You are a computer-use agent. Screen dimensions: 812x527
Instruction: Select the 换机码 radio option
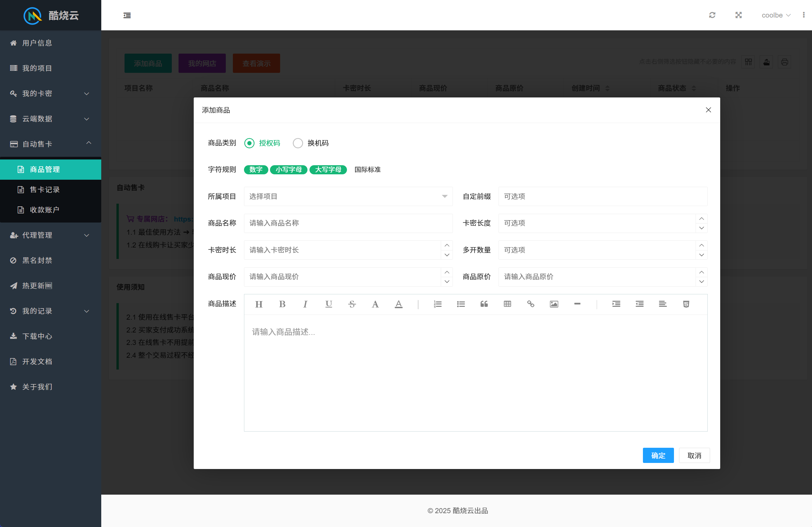pos(298,143)
